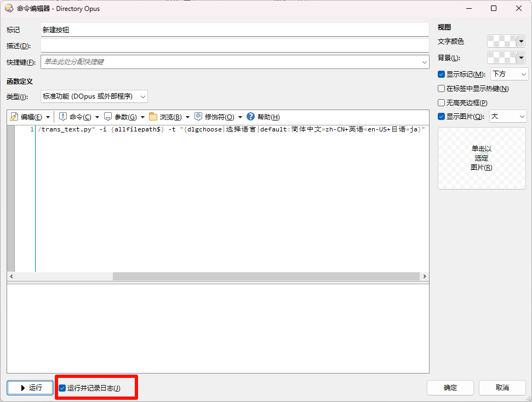Enable 无高亮边框(P) checkbox

pyautogui.click(x=441, y=103)
